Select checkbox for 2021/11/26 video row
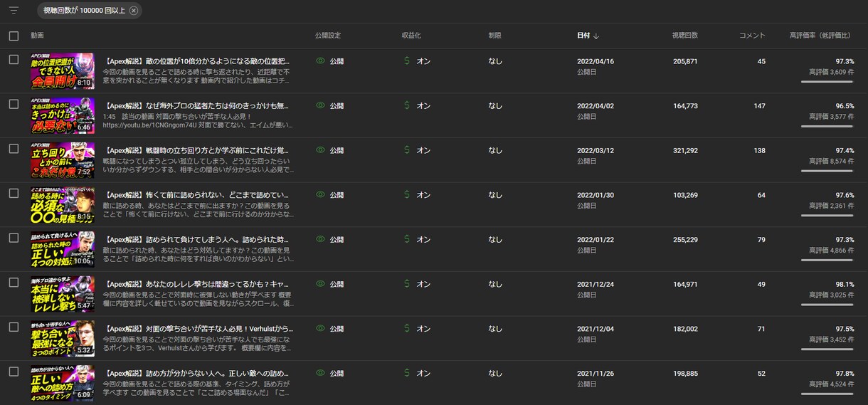 [14, 372]
